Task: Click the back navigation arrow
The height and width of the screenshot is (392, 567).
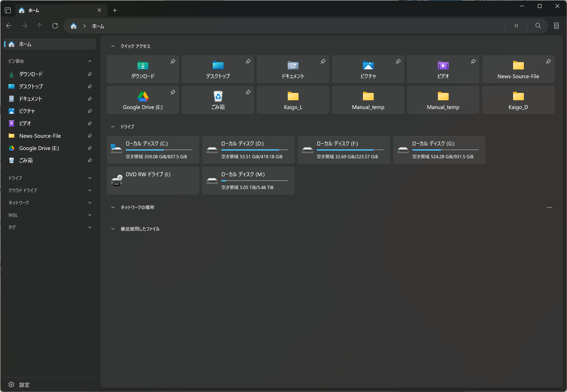Action: point(9,26)
